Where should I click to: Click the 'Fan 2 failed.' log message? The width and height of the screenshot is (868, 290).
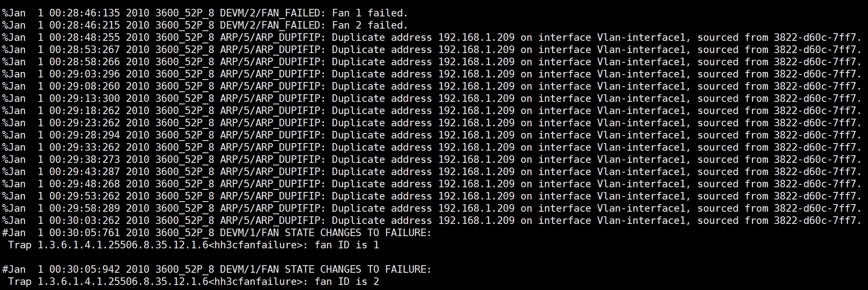370,25
